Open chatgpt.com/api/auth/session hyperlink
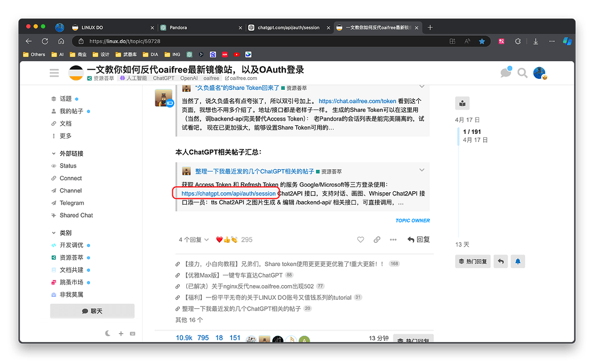The height and width of the screenshot is (364, 594). [x=229, y=194]
